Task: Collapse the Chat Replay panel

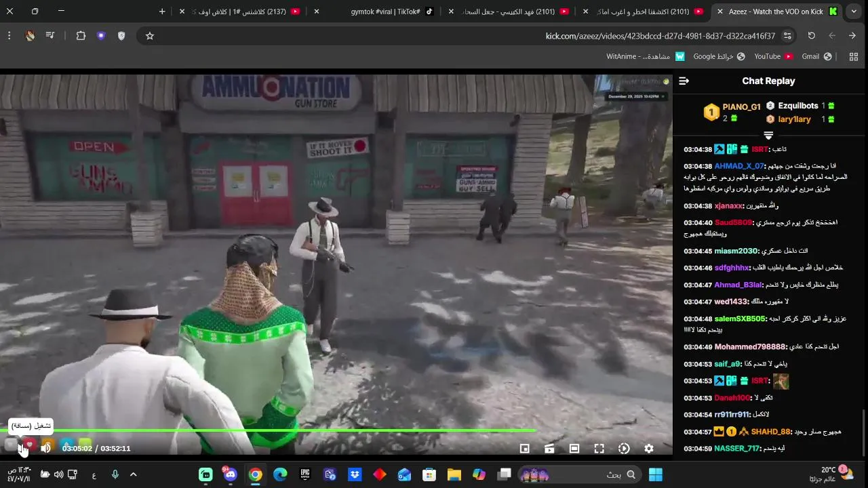Action: (x=684, y=81)
